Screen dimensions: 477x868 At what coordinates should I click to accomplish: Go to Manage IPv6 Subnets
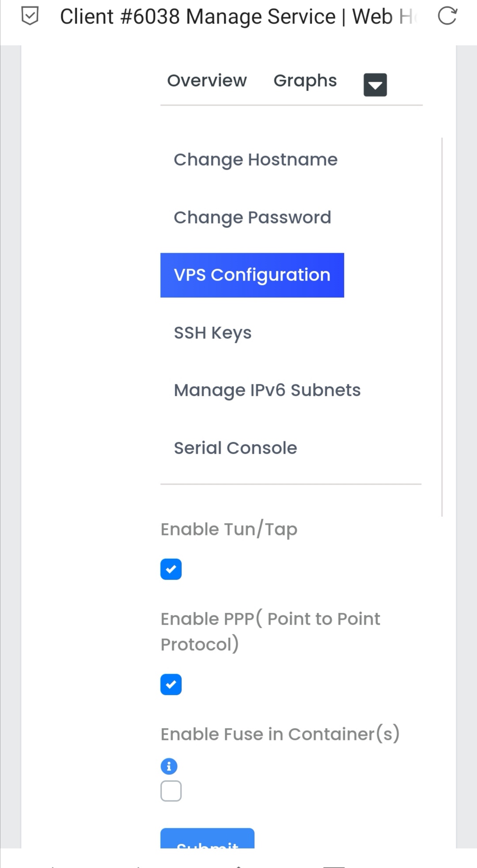pos(267,390)
